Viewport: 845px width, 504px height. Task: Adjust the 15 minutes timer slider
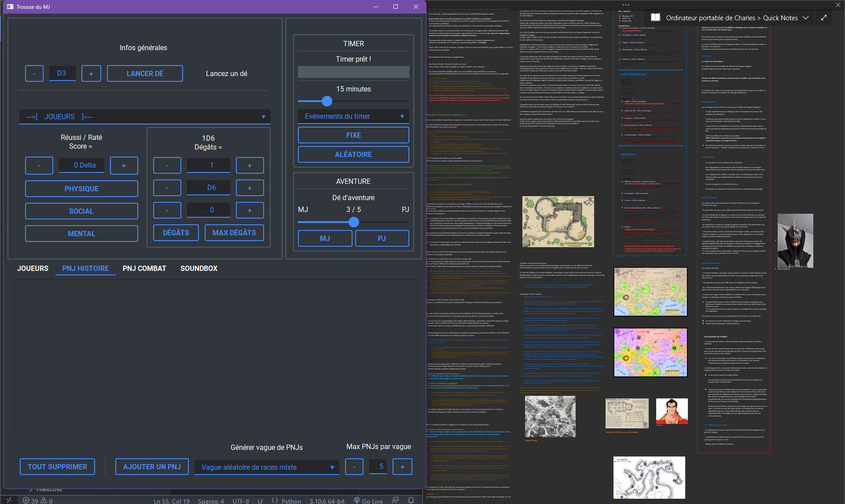coord(327,101)
